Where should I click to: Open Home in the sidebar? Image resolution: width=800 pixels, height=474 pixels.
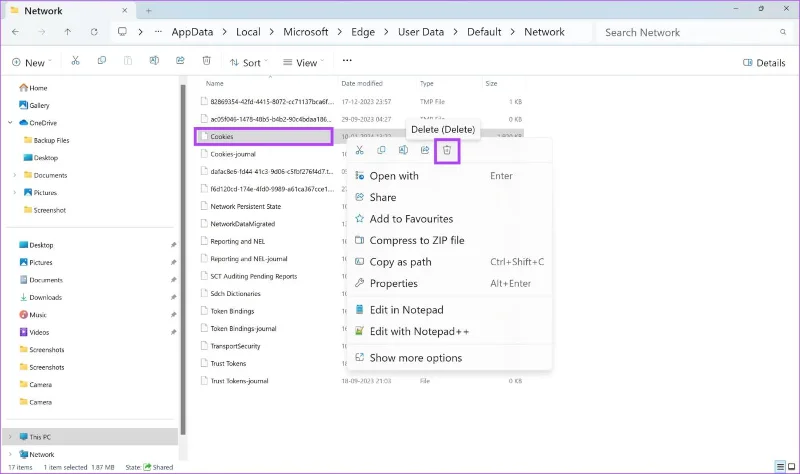(x=34, y=88)
